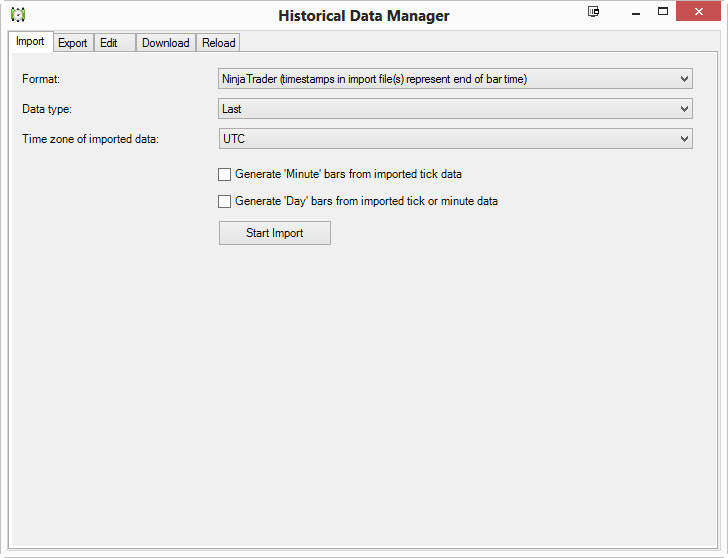
Task: Go to the Download tab
Action: [x=165, y=43]
